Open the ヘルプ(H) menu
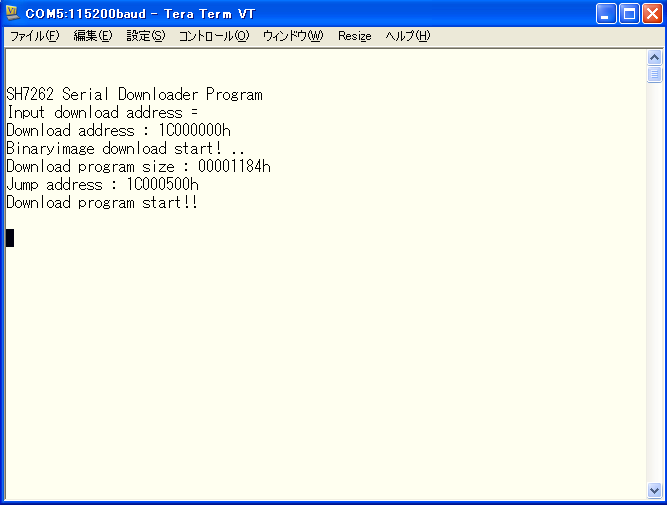The image size is (667, 505). click(x=408, y=36)
